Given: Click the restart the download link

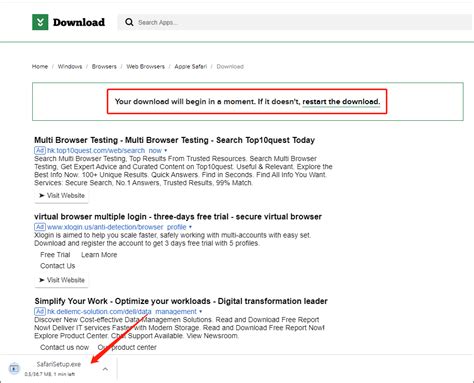Looking at the screenshot, I should coord(341,101).
